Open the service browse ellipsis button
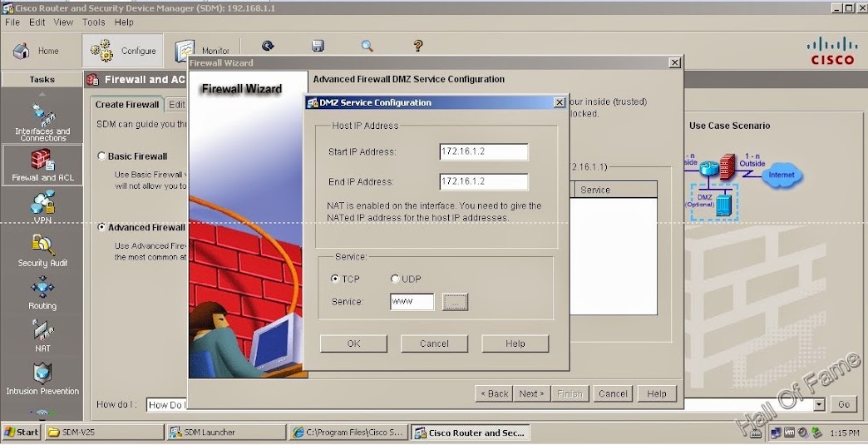Viewport: 868px width, 445px height. (x=455, y=302)
